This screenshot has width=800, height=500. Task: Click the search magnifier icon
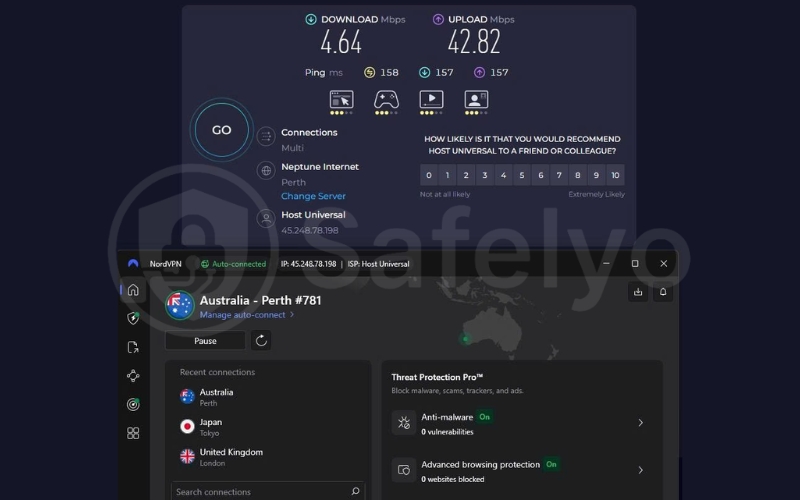click(356, 491)
